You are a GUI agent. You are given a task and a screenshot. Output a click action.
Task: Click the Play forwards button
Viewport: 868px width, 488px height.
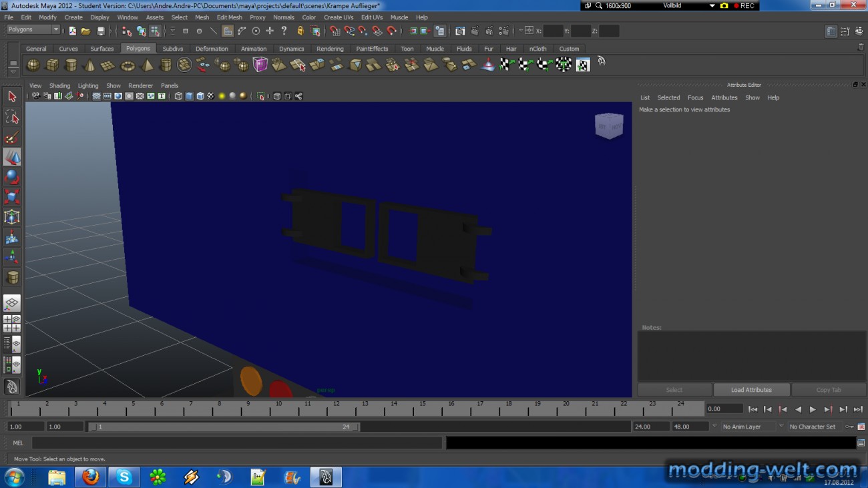tap(813, 409)
